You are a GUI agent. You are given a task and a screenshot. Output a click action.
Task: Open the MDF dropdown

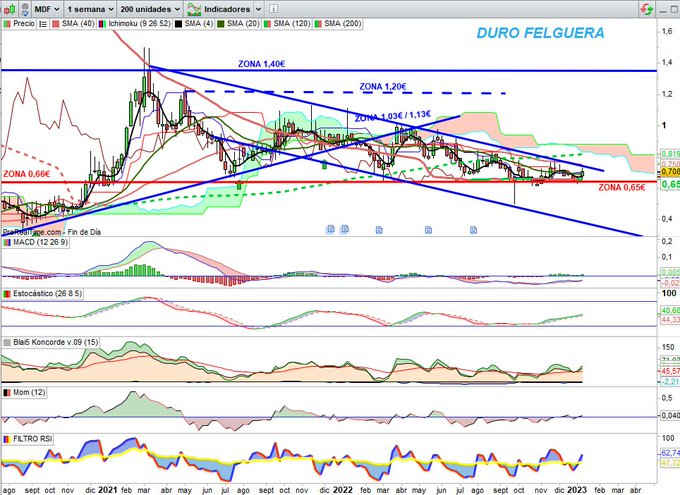click(47, 9)
